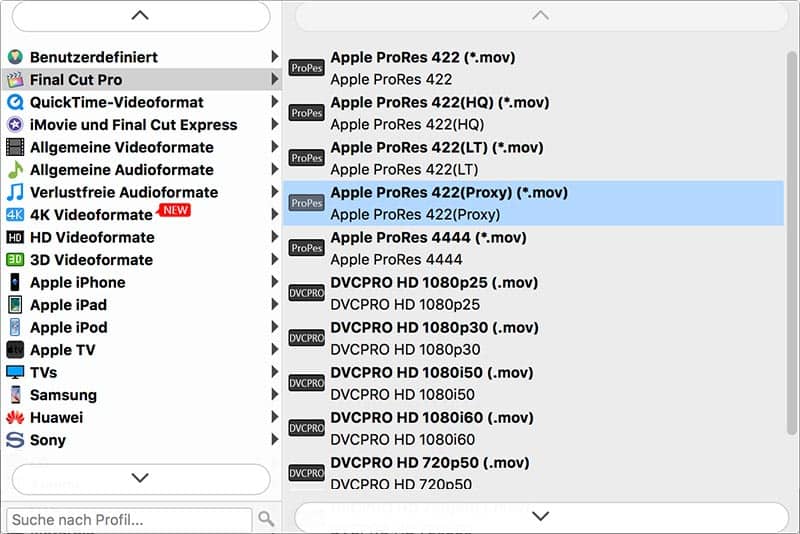Click the TVs monitor icon
The height and width of the screenshot is (534, 800).
click(15, 372)
